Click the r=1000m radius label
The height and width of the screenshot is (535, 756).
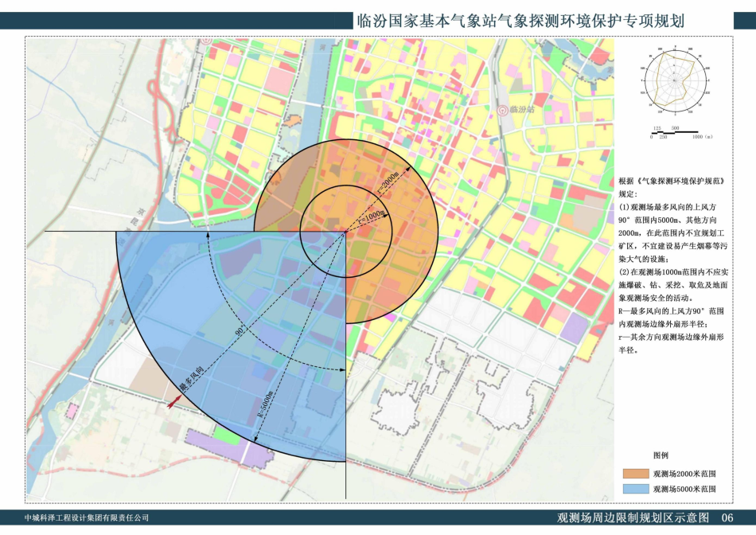point(371,216)
